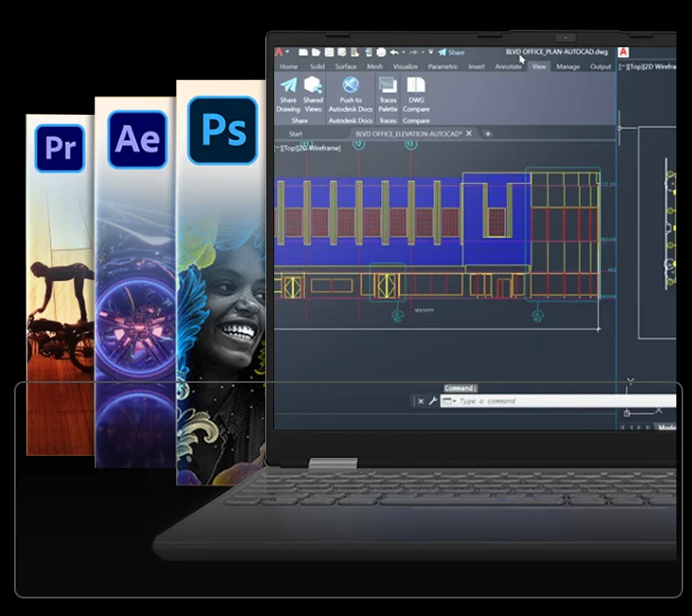This screenshot has height=616, width=692.
Task: Go to the Start file tab
Action: point(296,134)
